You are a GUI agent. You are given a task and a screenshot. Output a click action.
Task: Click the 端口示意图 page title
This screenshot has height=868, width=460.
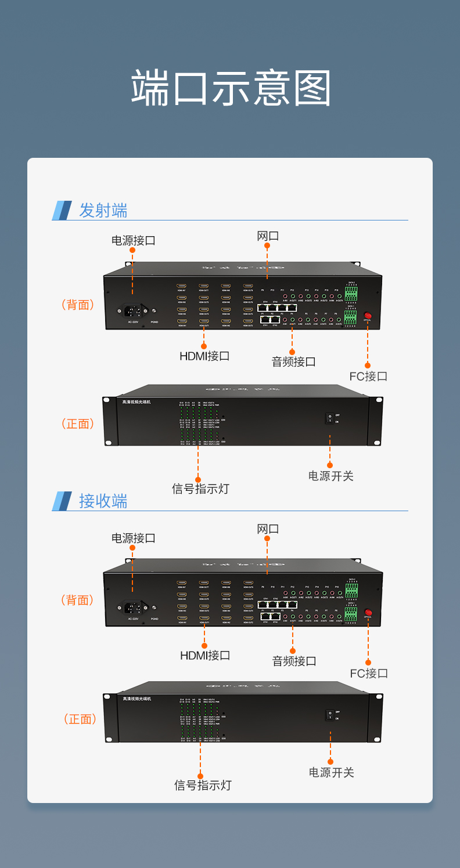pyautogui.click(x=231, y=88)
